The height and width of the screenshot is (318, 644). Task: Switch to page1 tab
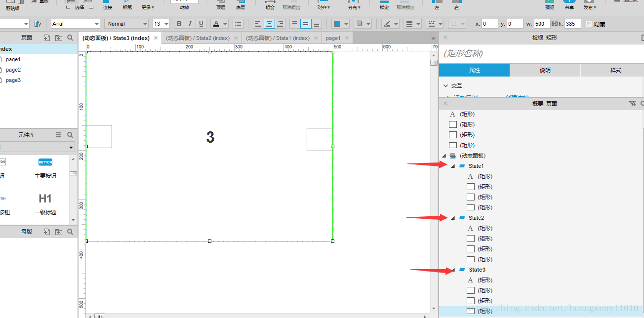[333, 38]
